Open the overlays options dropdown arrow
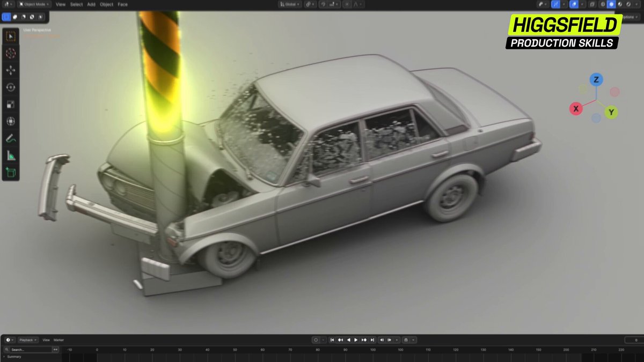 (x=581, y=4)
